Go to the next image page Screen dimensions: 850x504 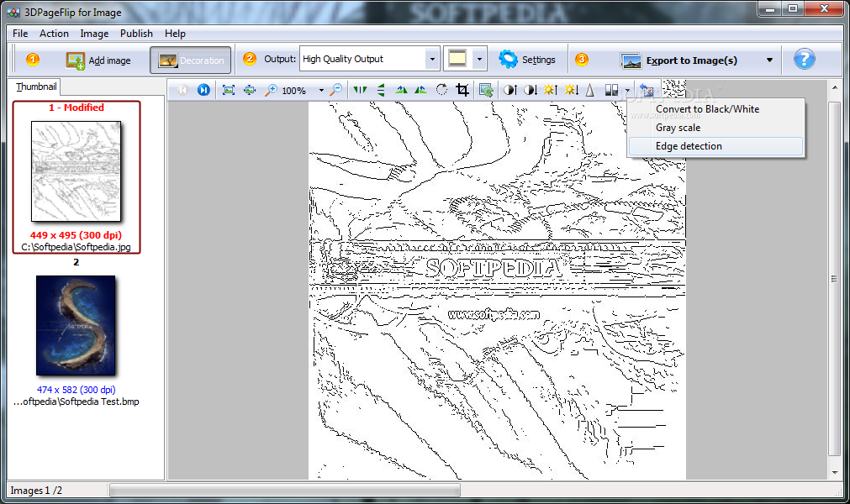coord(203,90)
